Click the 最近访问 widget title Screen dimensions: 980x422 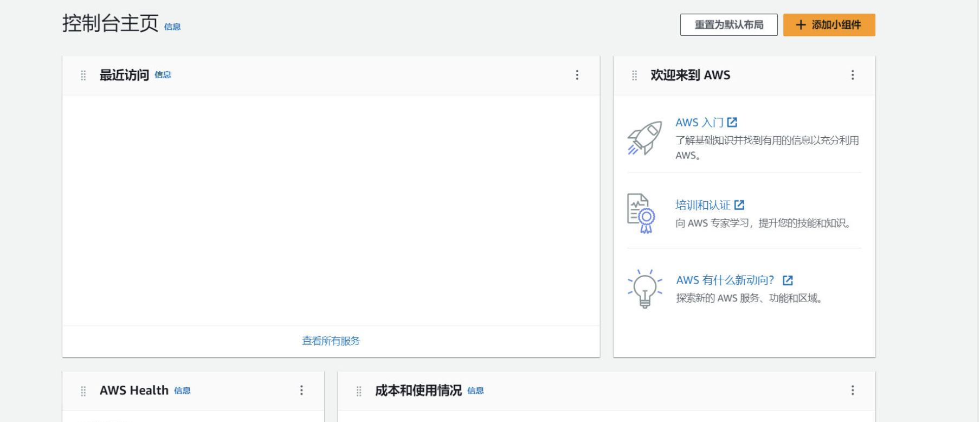[x=124, y=75]
